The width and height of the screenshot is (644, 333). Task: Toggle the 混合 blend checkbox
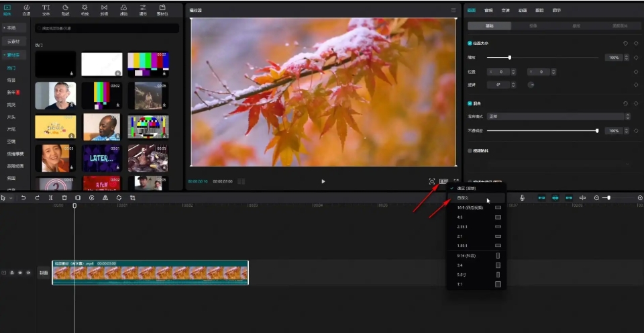470,103
